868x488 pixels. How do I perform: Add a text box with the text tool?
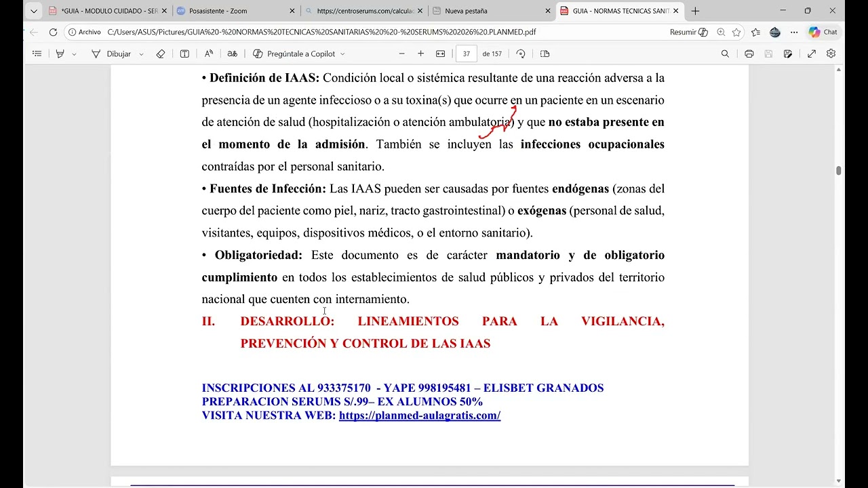(x=184, y=54)
